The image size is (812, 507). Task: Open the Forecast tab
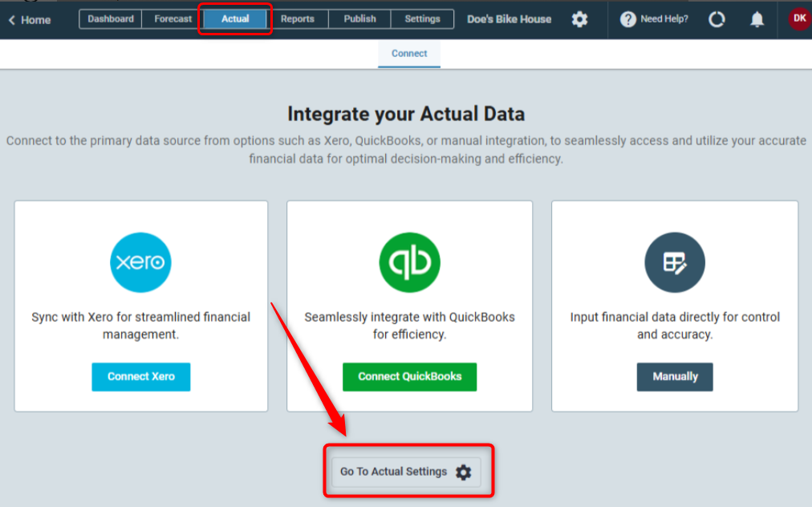(171, 18)
